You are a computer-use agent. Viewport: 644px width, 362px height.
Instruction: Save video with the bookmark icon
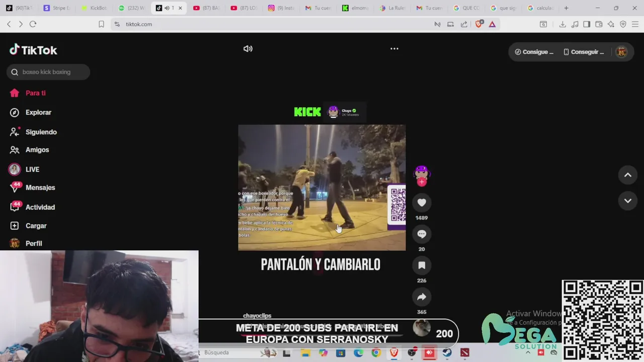point(422,265)
